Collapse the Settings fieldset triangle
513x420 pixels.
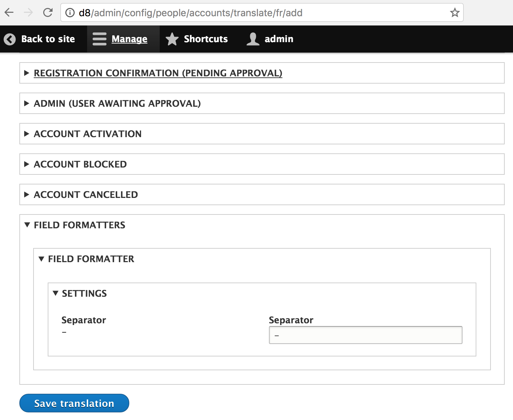tap(55, 293)
